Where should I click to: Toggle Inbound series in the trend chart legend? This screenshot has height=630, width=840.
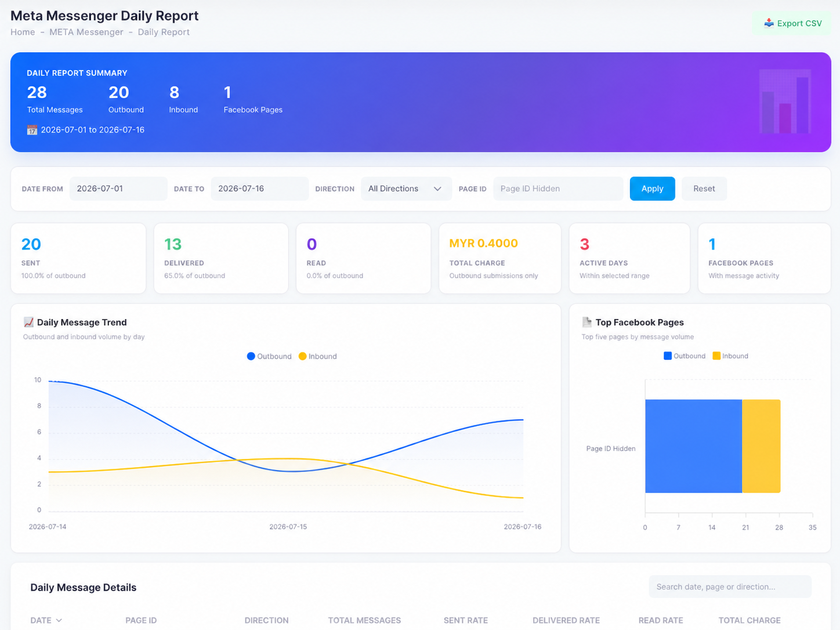tap(317, 356)
